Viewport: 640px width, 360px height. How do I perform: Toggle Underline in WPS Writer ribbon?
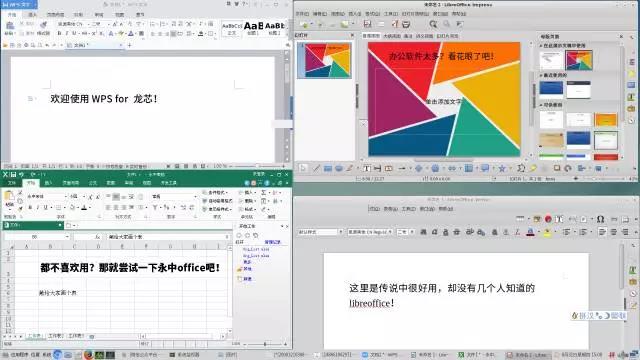click(x=74, y=33)
